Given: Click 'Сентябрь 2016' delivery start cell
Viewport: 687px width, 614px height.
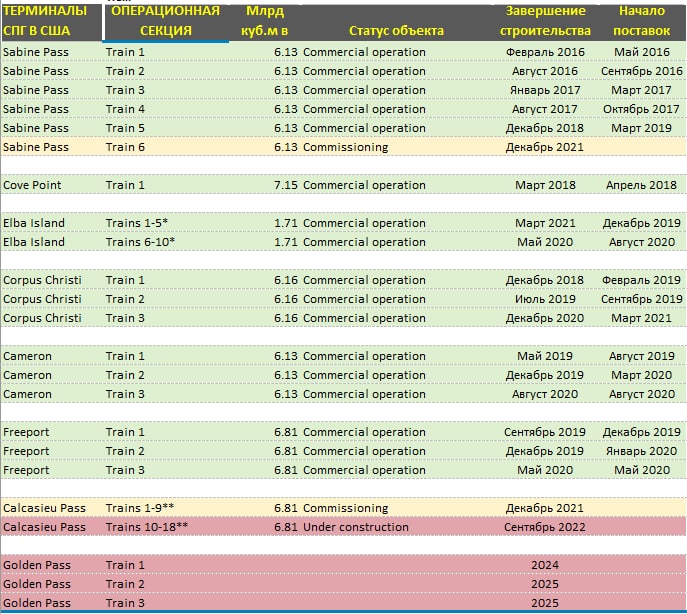Looking at the screenshot, I should pos(641,71).
